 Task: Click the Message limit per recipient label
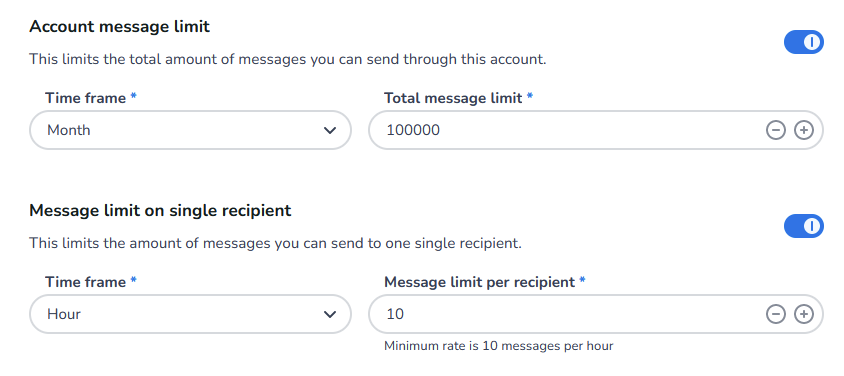pyautogui.click(x=480, y=282)
